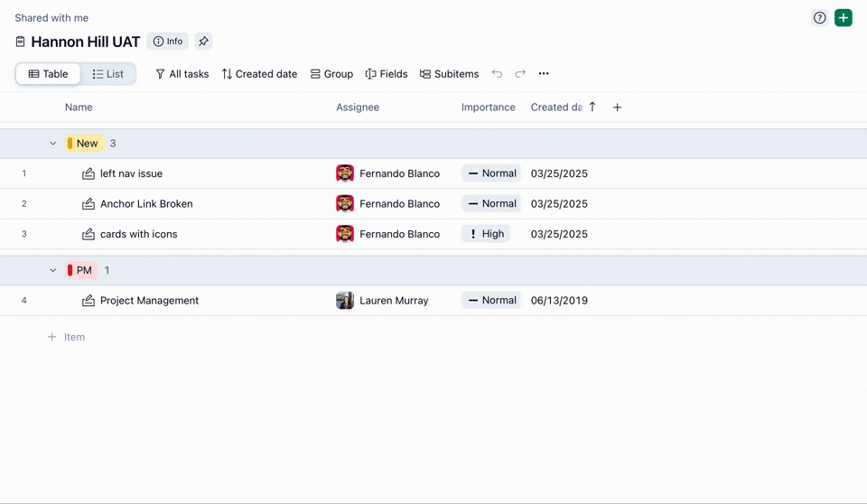Viewport: 867px width, 504px height.
Task: Click the Shared with me breadcrumb
Action: tap(51, 18)
